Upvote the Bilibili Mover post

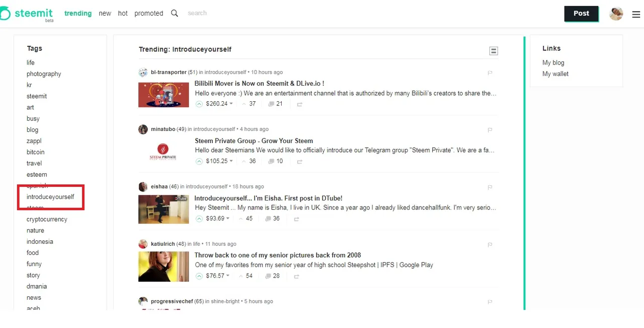coord(199,104)
